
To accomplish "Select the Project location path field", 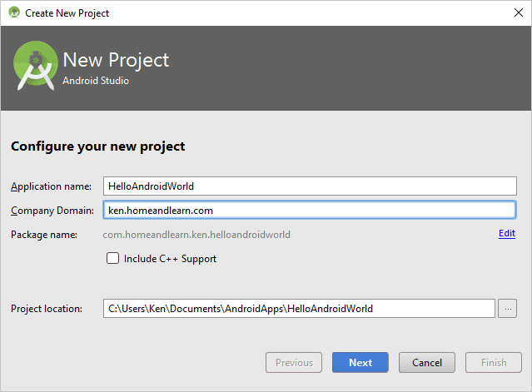I will click(x=298, y=309).
